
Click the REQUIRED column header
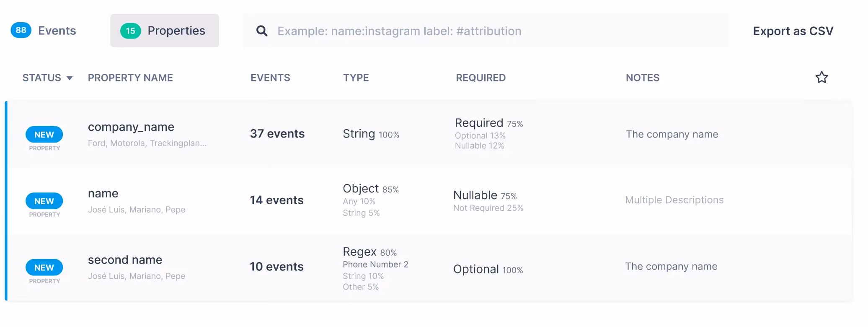point(480,78)
